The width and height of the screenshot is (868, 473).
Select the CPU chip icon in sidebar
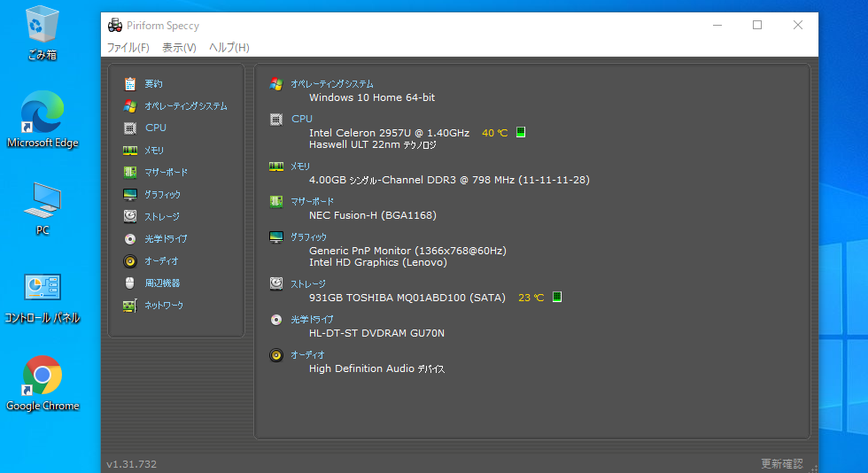click(130, 128)
